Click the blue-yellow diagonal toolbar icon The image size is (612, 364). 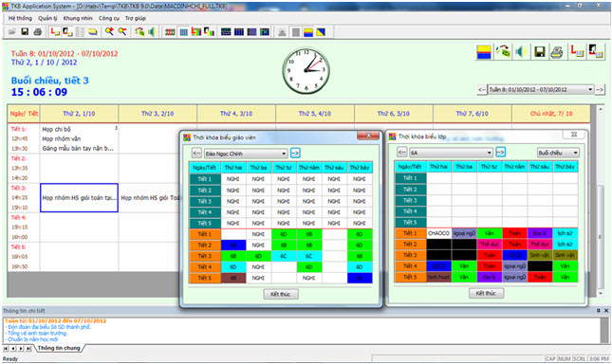[x=321, y=32]
